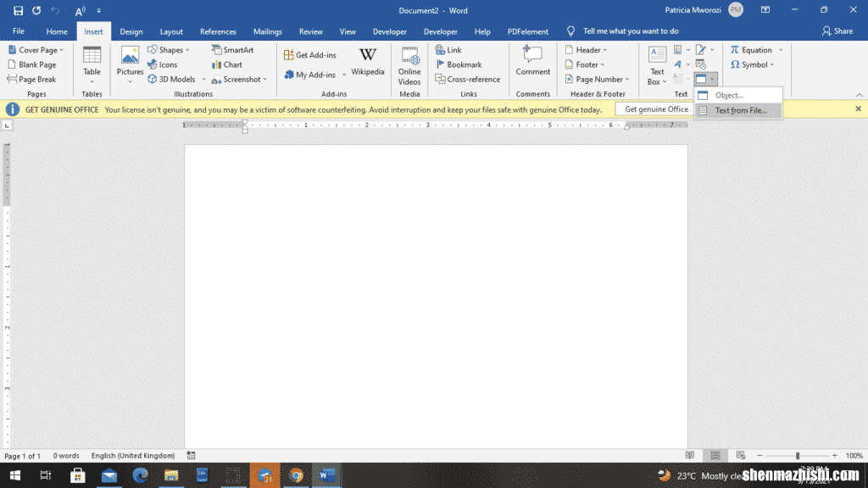Open Customize Quick Access Toolbar arrow

[x=99, y=10]
